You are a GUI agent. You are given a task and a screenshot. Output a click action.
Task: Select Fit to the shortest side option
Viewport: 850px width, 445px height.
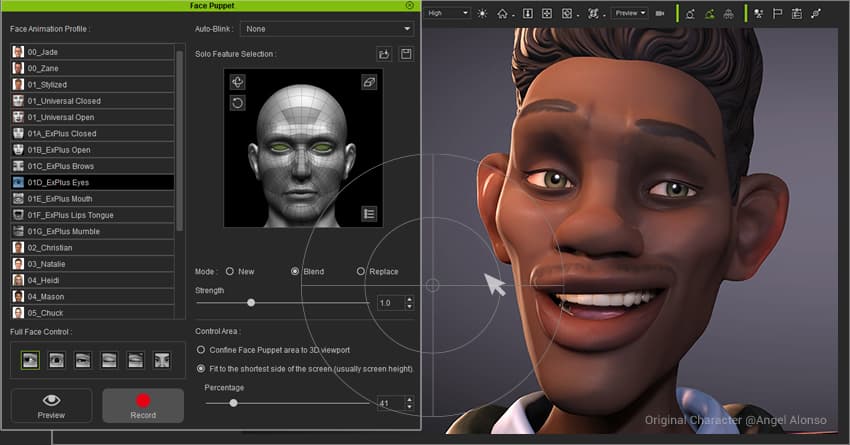(201, 369)
